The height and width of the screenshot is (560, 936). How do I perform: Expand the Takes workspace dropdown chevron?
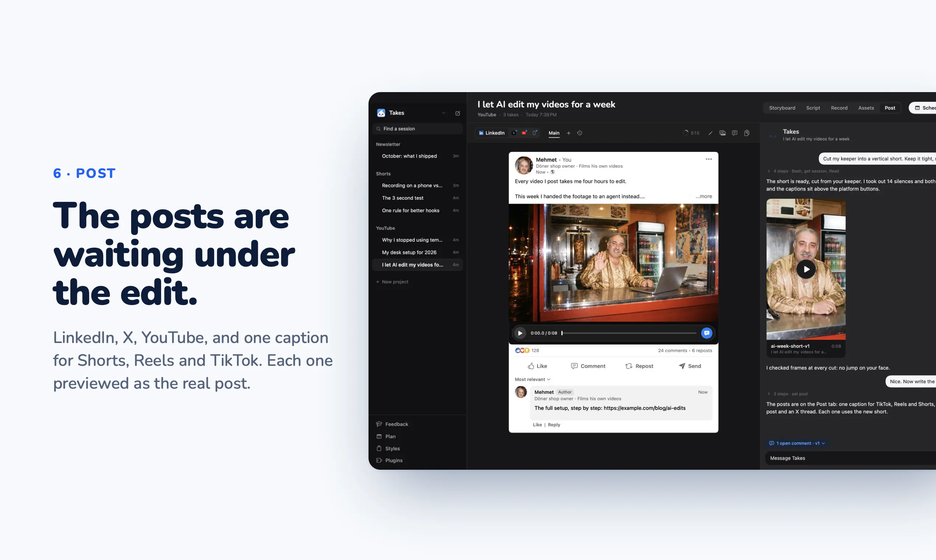pos(443,113)
